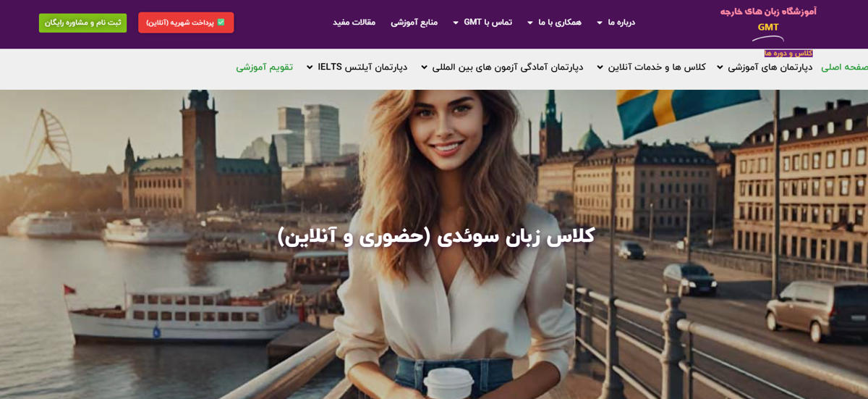Go to صفحه اصلی home link
The height and width of the screenshot is (399, 868).
pos(844,67)
